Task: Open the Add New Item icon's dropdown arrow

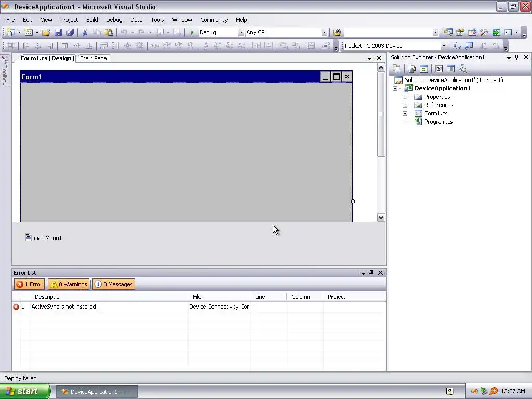Action: point(37,33)
